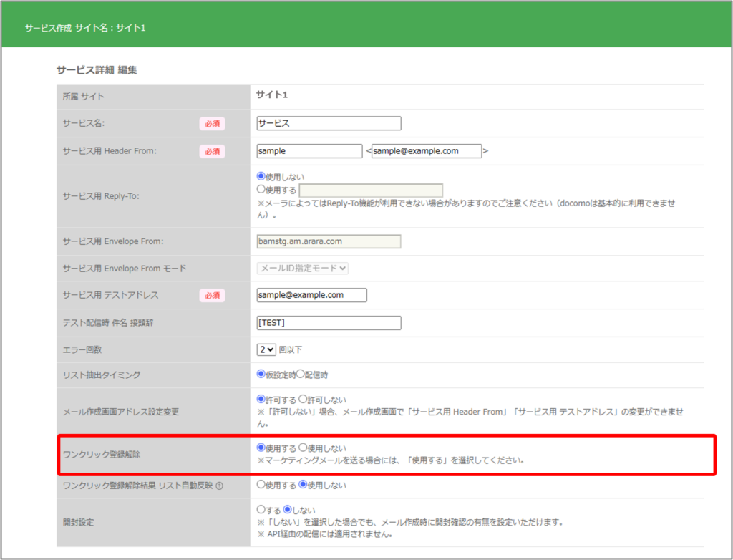The width and height of the screenshot is (733, 560).
Task: Select 使用する for サービス用 Reply-To
Action: [x=261, y=190]
